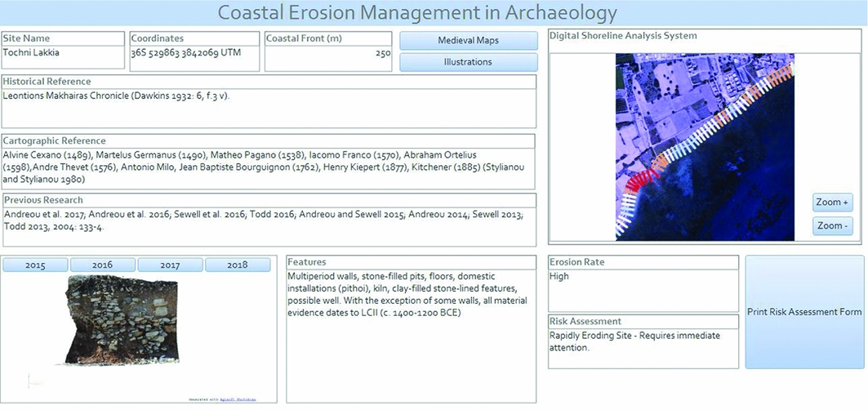Click inside the Historical Reference text box
Image resolution: width=868 pixels, height=410 pixels.
[x=269, y=108]
